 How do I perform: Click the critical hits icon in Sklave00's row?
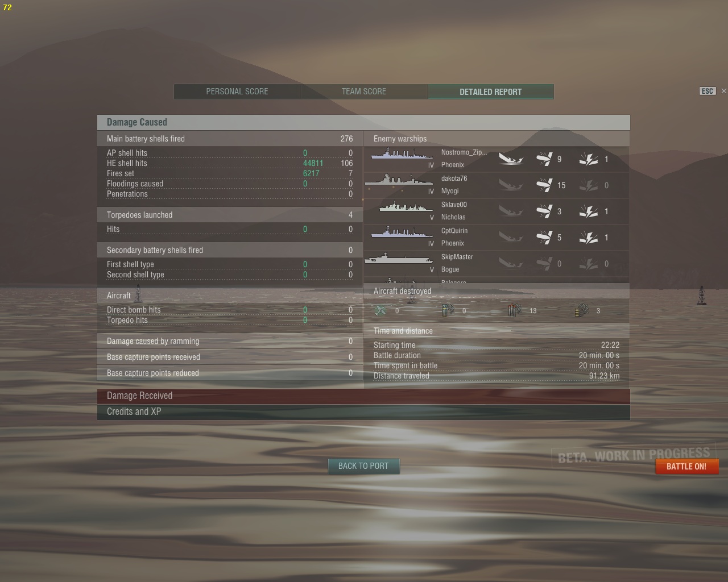(589, 211)
